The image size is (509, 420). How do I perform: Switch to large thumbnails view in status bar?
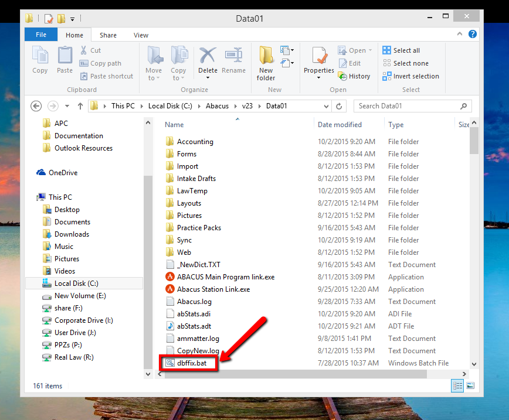click(470, 385)
